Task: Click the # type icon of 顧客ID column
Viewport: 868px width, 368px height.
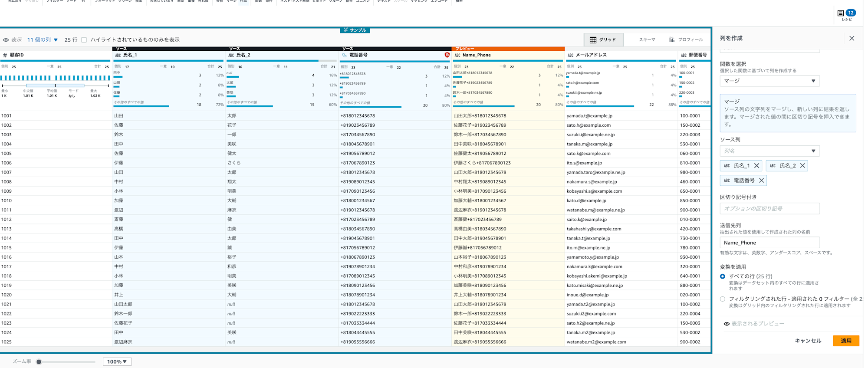Action: [5, 55]
